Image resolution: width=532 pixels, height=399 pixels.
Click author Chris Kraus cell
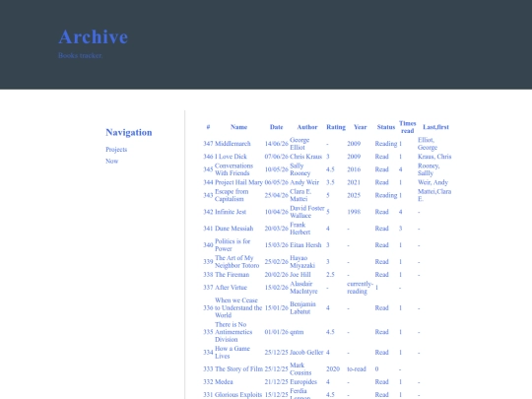[305, 157]
